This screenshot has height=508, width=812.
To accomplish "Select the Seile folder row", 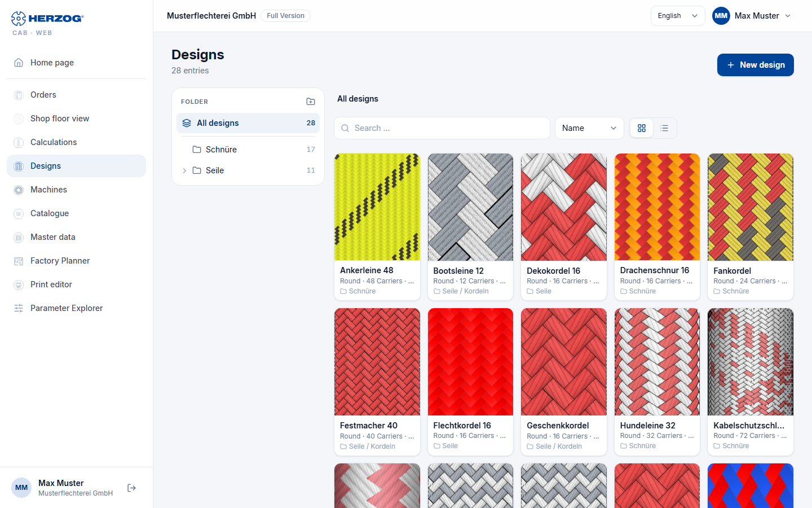I will (x=248, y=170).
